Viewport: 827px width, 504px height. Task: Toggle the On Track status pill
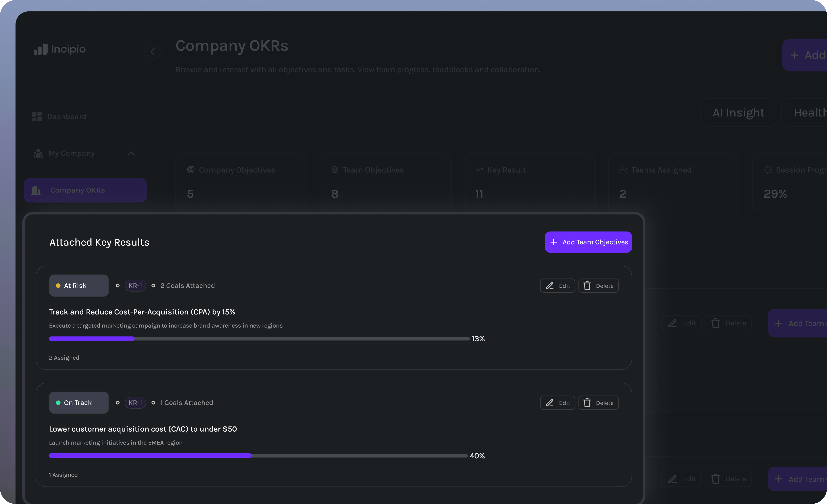coord(78,403)
